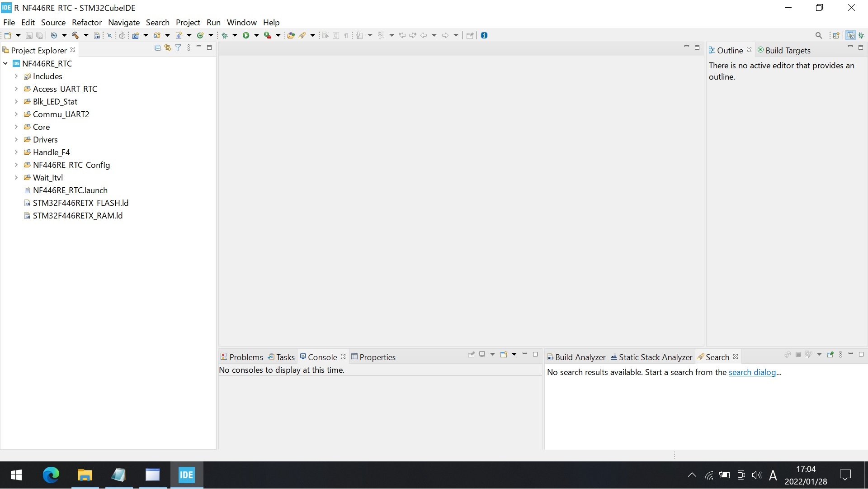Expand the Drivers folder arrow
Viewport: 868px width, 489px height.
point(16,140)
